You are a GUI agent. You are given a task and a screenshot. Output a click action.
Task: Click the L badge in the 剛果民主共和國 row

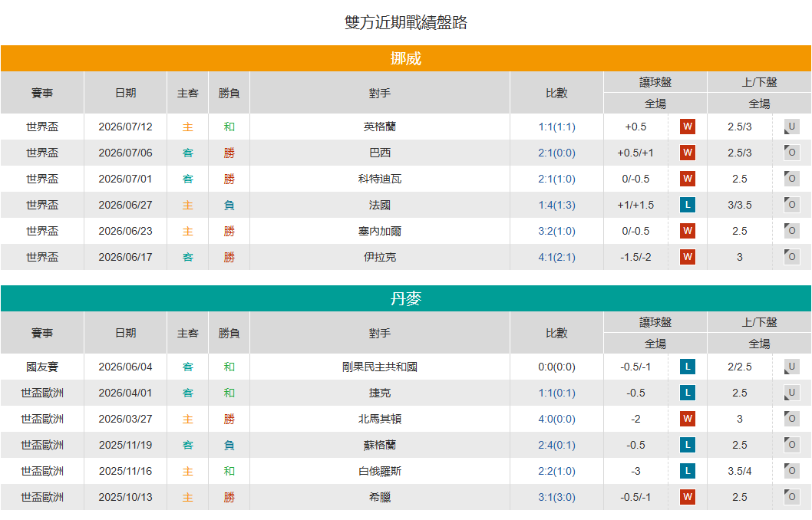click(x=687, y=367)
